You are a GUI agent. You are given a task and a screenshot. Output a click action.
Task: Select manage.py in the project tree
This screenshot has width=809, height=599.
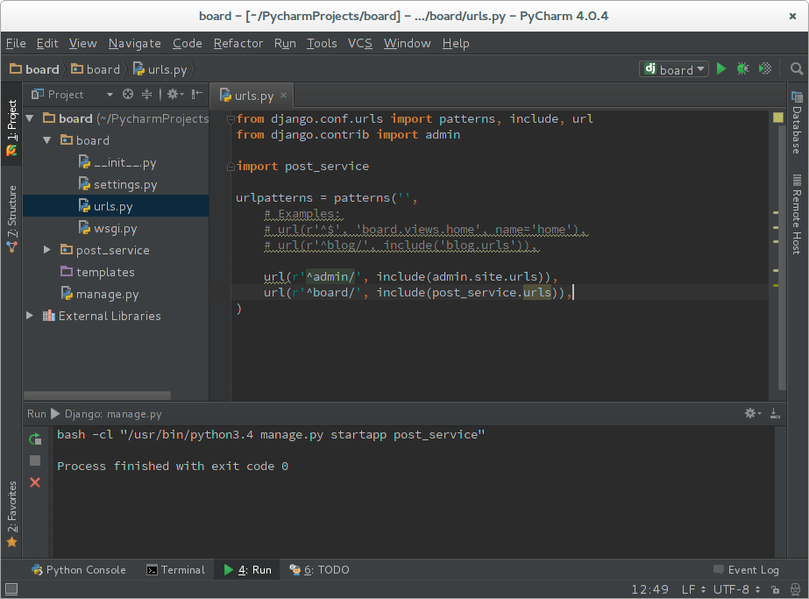[100, 294]
